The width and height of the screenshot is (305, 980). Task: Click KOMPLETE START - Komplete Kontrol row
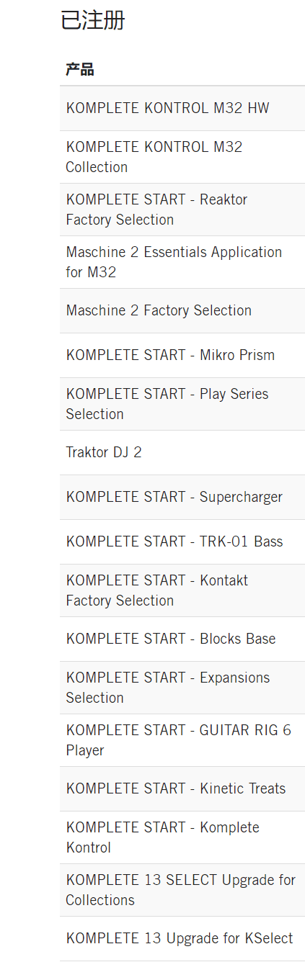pos(182,837)
